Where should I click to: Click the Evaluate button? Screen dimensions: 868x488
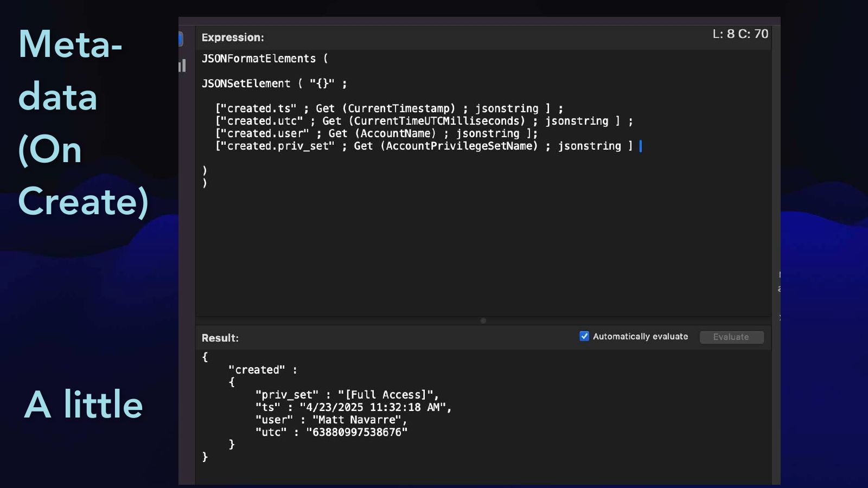coord(731,337)
